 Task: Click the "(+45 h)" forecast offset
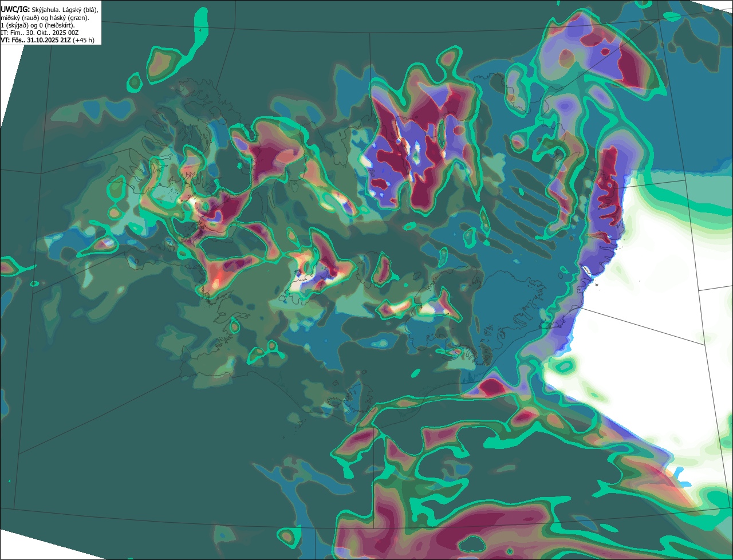[83, 41]
